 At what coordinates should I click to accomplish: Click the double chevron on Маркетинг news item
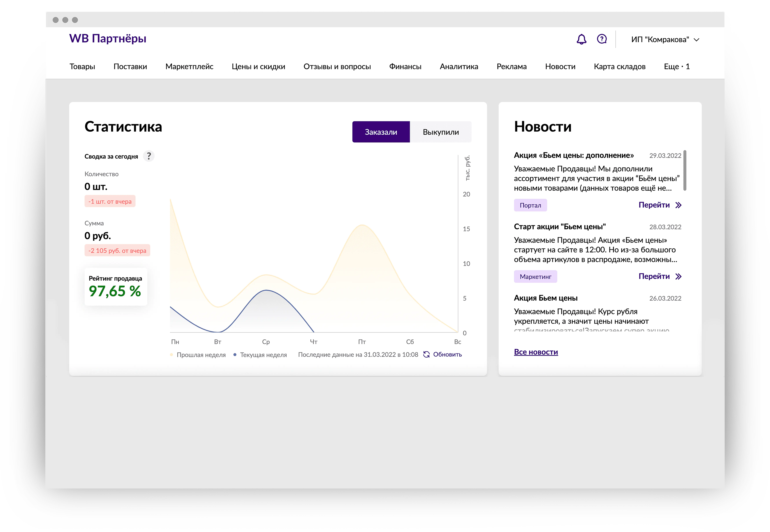tap(678, 276)
